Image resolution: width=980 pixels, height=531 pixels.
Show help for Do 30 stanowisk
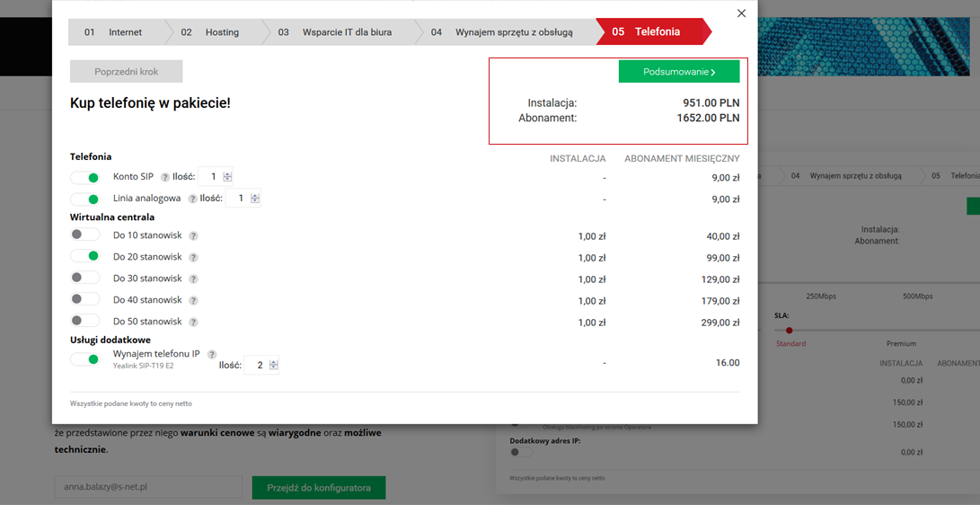click(194, 279)
